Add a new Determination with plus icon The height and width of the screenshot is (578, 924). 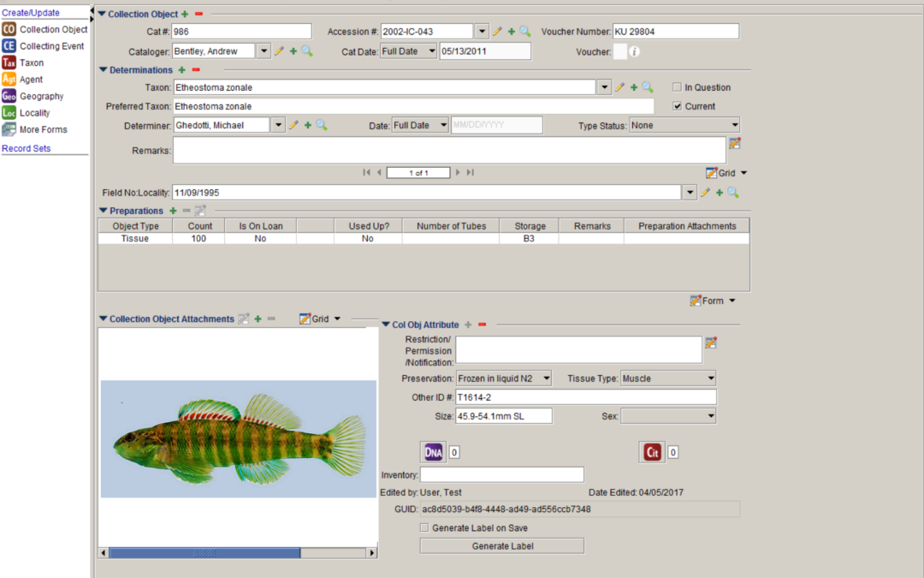point(182,70)
